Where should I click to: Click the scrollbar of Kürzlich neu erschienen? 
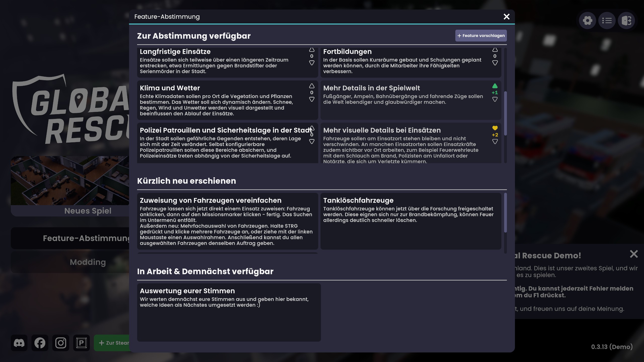[505, 213]
